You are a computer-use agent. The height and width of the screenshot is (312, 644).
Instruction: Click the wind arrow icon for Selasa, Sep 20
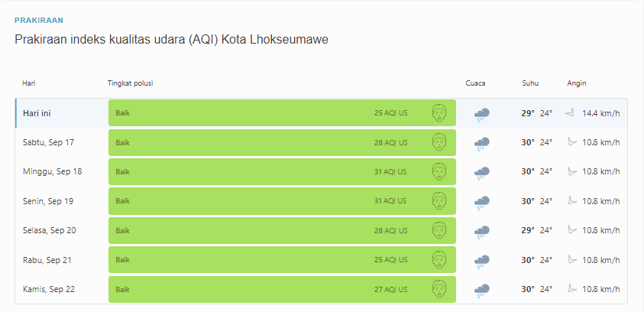point(571,229)
